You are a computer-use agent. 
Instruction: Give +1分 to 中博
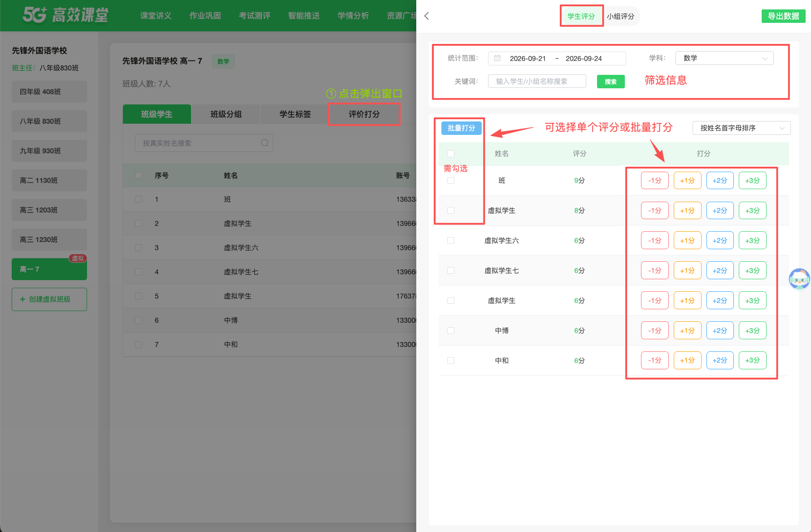click(687, 331)
